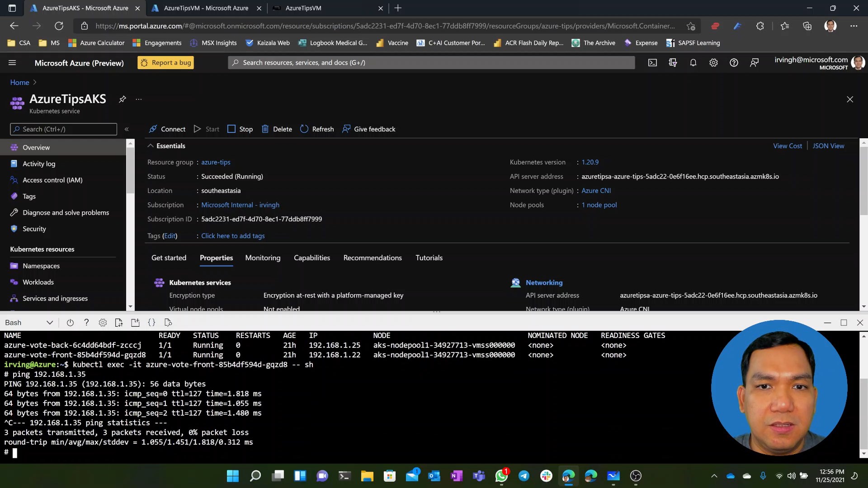The height and width of the screenshot is (488, 868).
Task: Open the Azure portal hamburger menu
Action: tap(12, 63)
